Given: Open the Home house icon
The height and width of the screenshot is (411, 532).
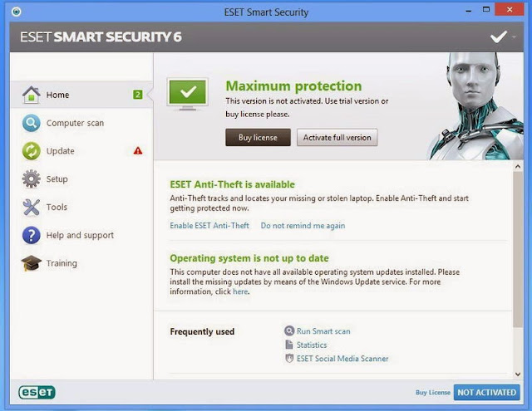Looking at the screenshot, I should pyautogui.click(x=32, y=95).
